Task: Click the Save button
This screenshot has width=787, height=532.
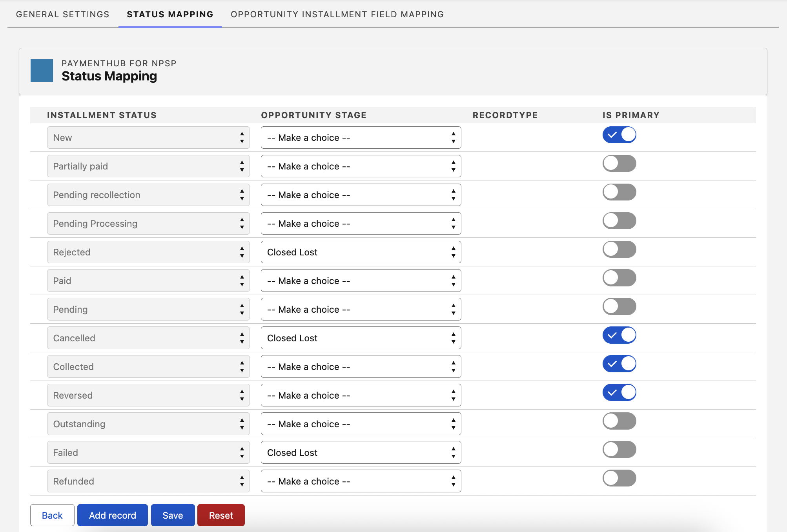Action: pos(173,515)
